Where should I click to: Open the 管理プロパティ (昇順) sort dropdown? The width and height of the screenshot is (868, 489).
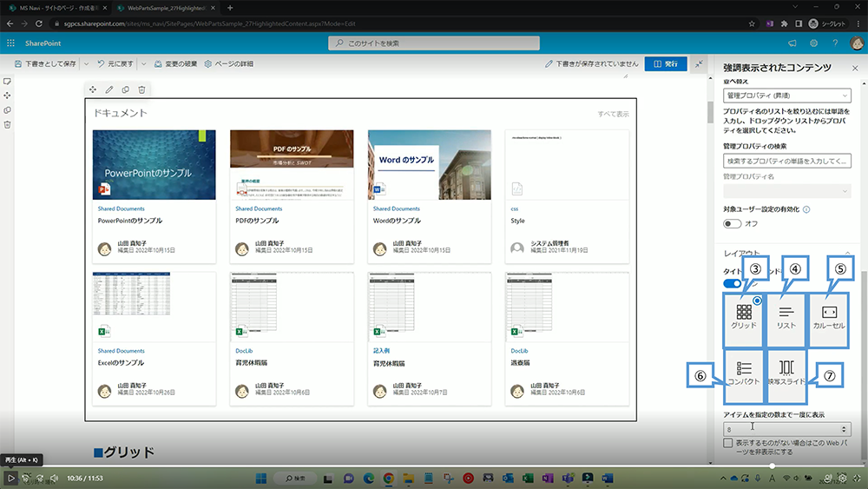tap(786, 96)
